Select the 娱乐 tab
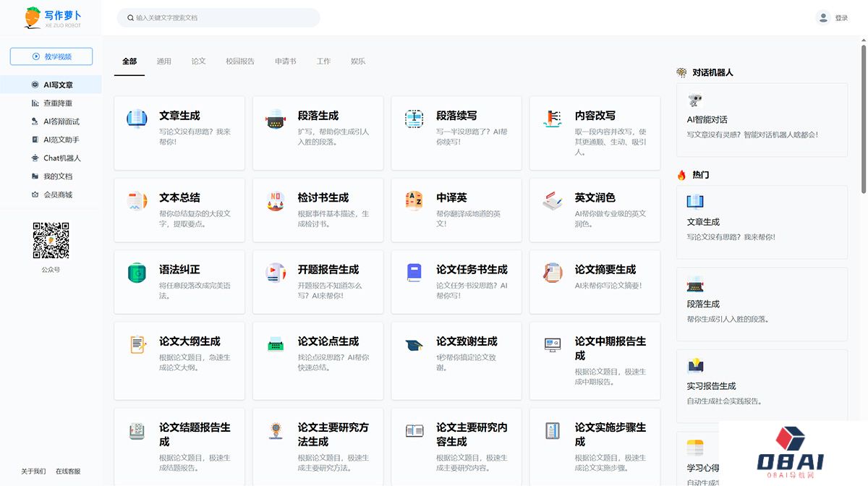This screenshot has width=868, height=486. pos(358,61)
